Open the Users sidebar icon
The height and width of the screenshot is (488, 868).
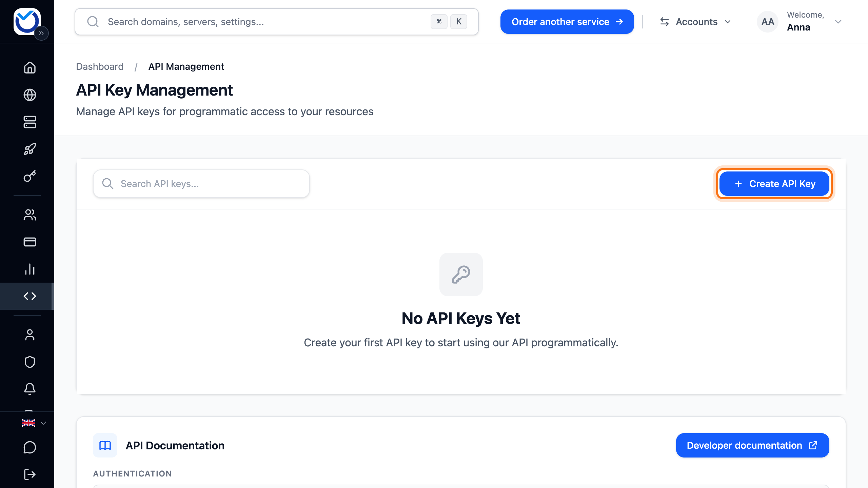[x=30, y=215]
